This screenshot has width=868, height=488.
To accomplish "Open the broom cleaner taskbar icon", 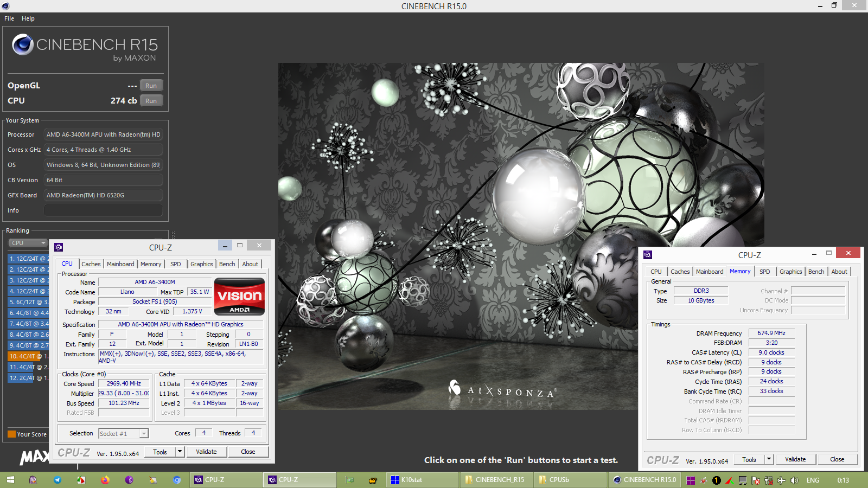I will click(x=153, y=480).
